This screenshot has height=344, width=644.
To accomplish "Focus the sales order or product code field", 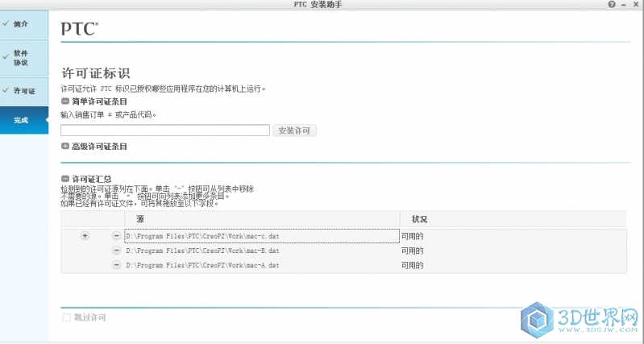I will [x=165, y=131].
